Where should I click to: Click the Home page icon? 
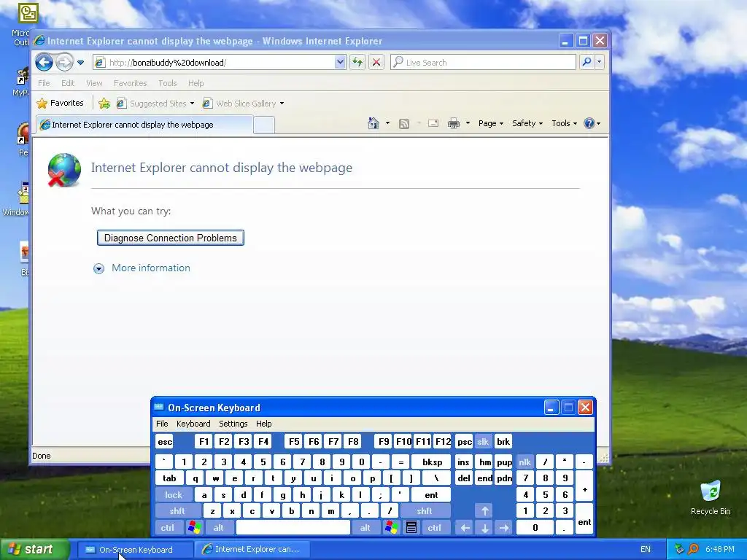click(373, 123)
